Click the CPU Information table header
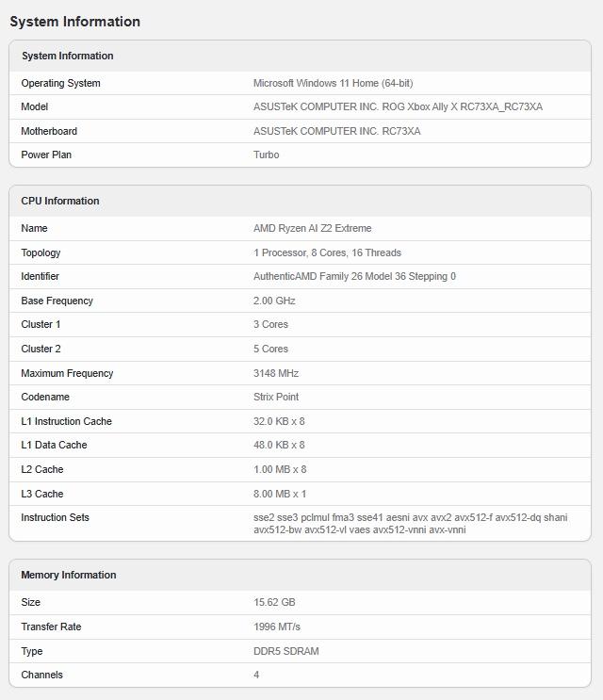The height and width of the screenshot is (700, 603). (60, 201)
